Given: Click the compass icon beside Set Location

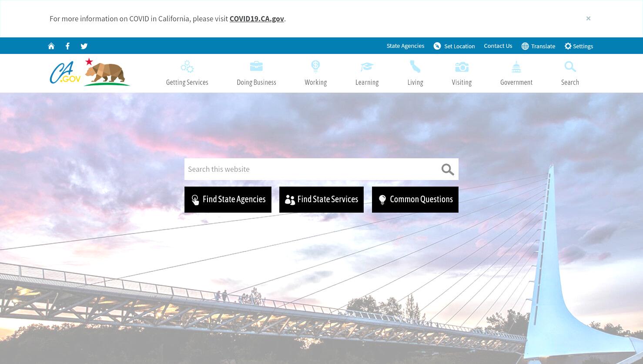Looking at the screenshot, I should pos(437,46).
